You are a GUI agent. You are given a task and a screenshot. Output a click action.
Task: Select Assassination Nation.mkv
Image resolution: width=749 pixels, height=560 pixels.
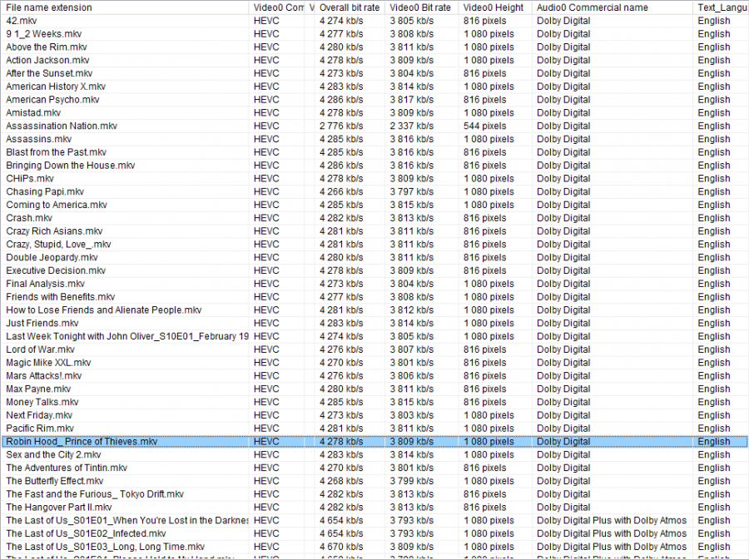[62, 126]
